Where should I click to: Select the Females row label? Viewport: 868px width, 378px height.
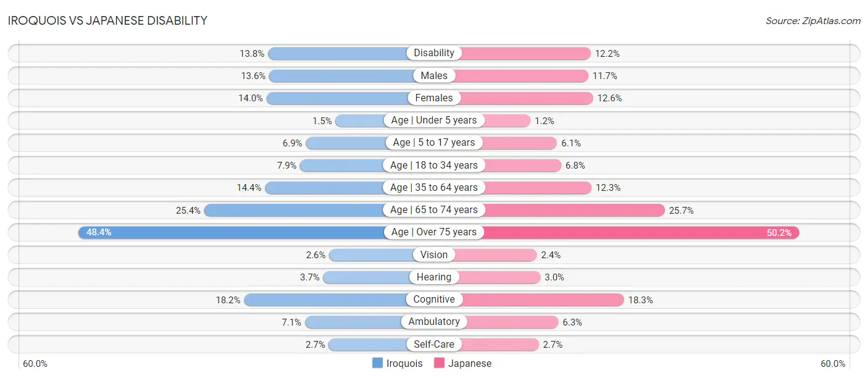point(434,98)
